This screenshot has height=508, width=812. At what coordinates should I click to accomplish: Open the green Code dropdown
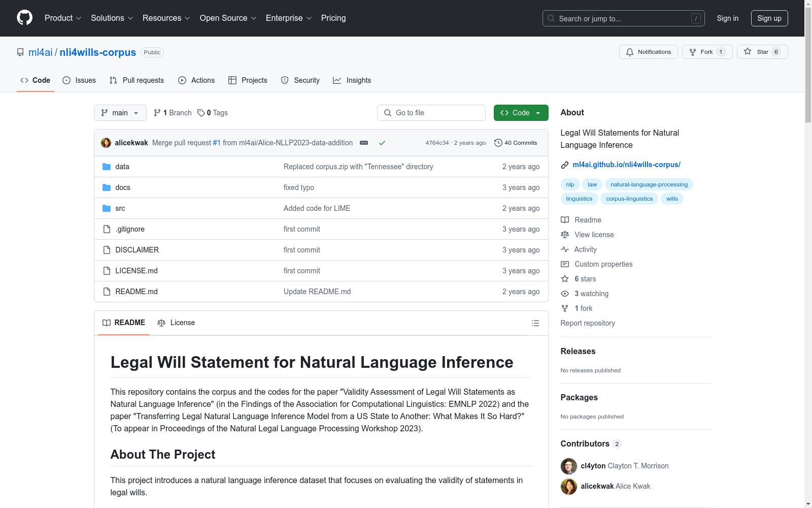(x=521, y=113)
